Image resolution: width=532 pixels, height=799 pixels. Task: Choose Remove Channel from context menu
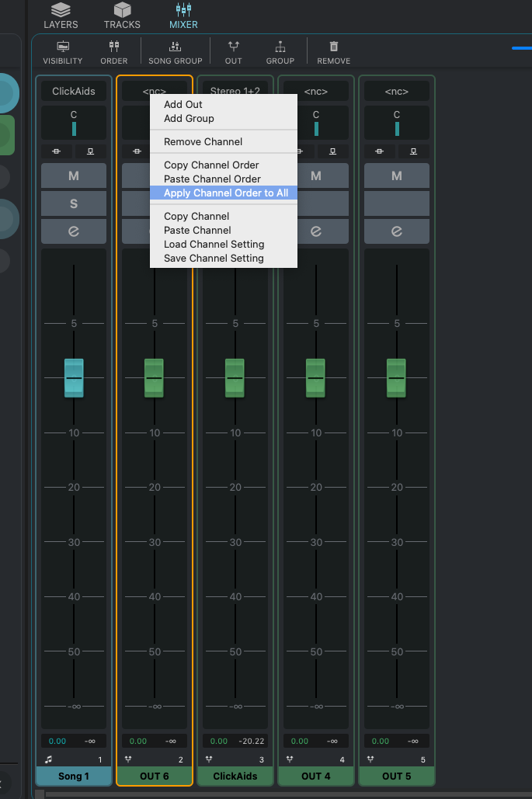[203, 141]
